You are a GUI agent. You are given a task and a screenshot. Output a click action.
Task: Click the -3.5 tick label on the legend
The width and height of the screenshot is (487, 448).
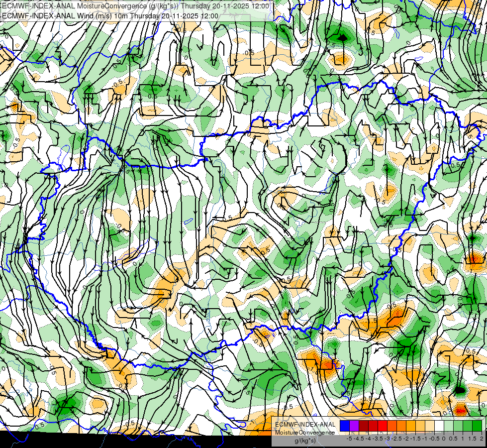pyautogui.click(x=378, y=439)
